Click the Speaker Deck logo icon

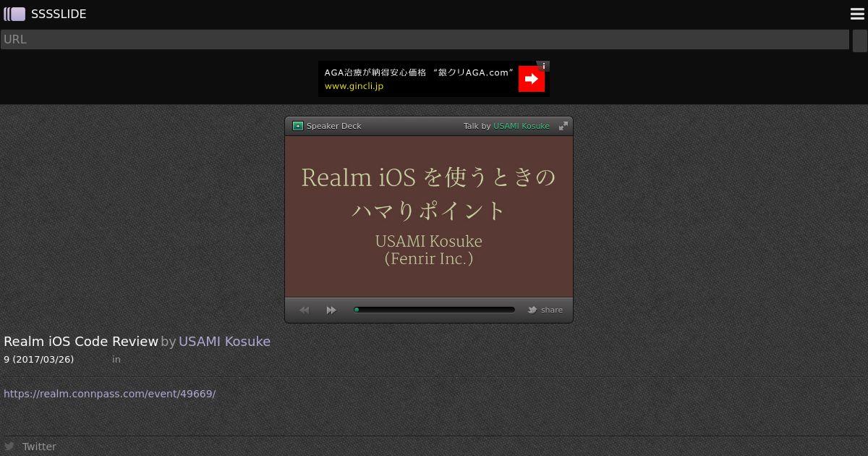pos(297,126)
